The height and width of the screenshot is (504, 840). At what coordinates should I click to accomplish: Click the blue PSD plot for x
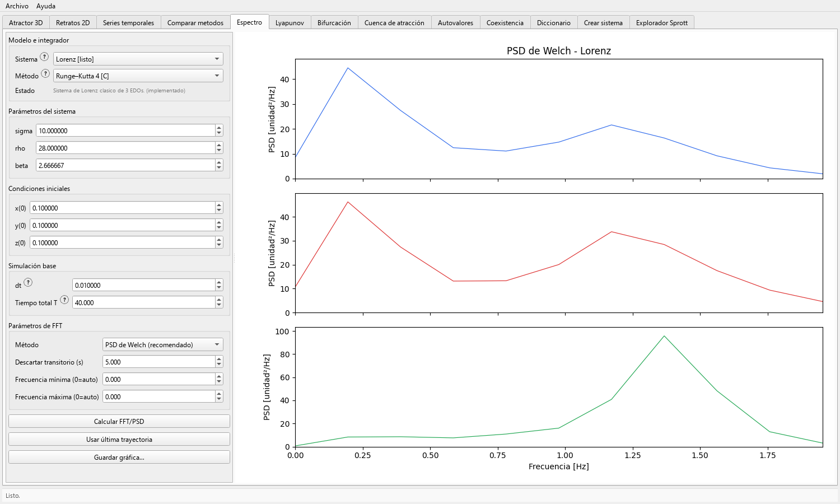[559, 119]
